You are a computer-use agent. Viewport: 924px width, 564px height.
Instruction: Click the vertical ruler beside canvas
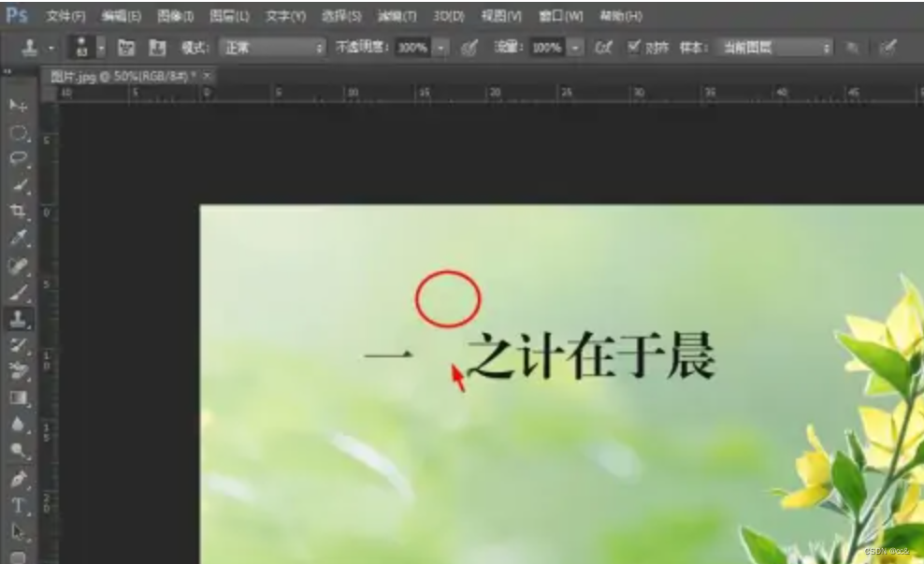pos(49,333)
